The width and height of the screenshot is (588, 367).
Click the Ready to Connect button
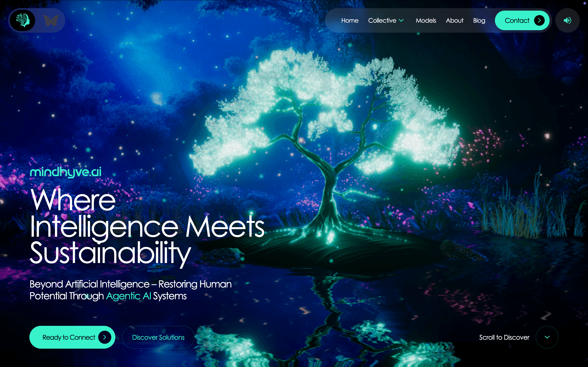pos(69,337)
